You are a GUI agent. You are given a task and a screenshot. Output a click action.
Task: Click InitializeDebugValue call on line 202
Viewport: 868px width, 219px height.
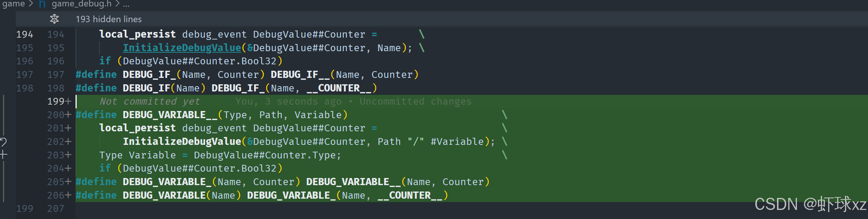(182, 141)
